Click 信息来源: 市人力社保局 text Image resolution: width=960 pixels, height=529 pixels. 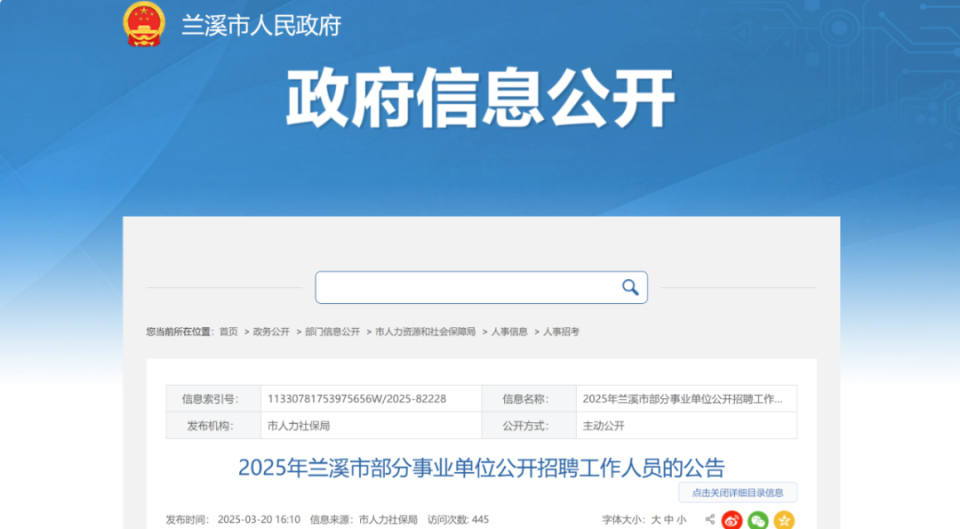(x=364, y=520)
